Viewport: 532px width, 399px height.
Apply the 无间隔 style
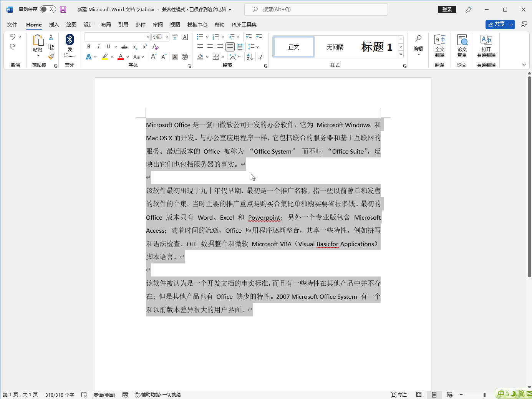[x=335, y=47]
